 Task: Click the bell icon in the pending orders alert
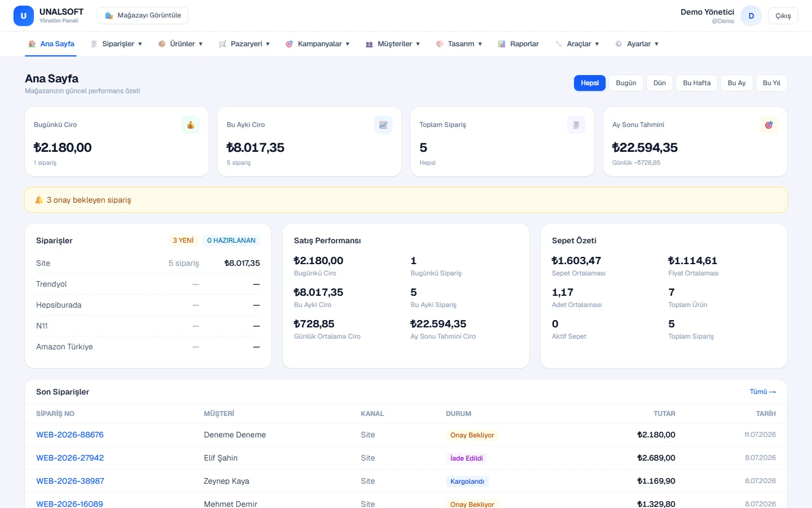pos(39,200)
